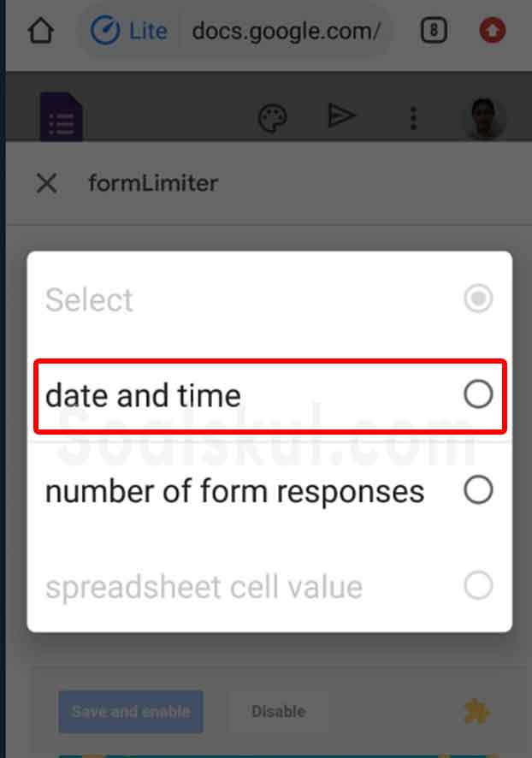Tap the browser home icon
Viewport: 532px width, 758px height.
(40, 31)
